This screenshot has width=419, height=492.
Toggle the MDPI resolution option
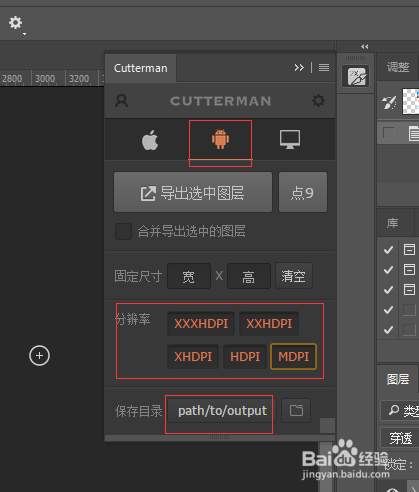click(x=294, y=357)
